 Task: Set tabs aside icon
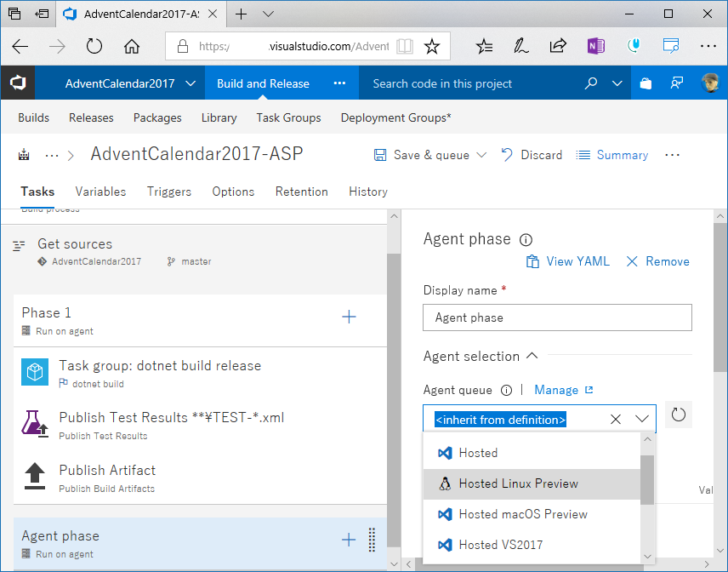pyautogui.click(x=42, y=14)
